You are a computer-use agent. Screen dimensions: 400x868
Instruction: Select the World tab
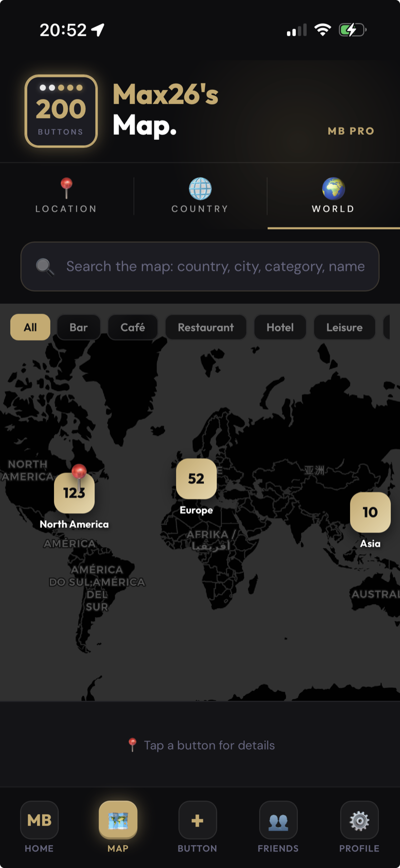coord(333,196)
